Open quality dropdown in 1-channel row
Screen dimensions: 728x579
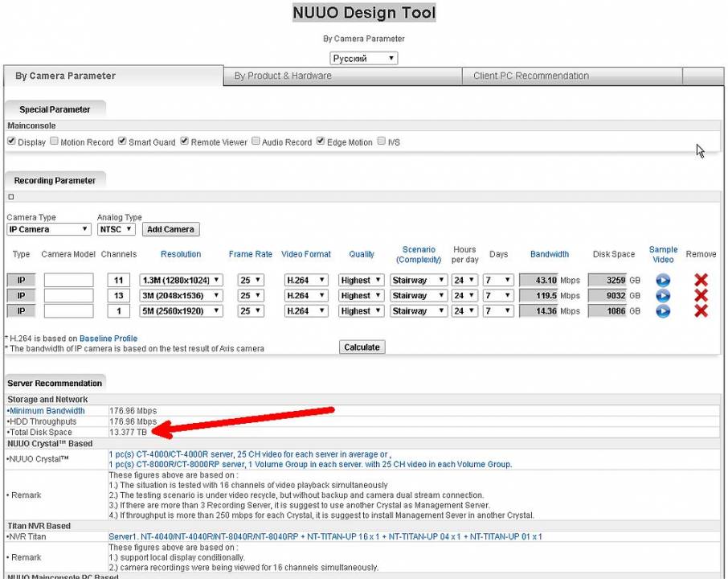[362, 311]
